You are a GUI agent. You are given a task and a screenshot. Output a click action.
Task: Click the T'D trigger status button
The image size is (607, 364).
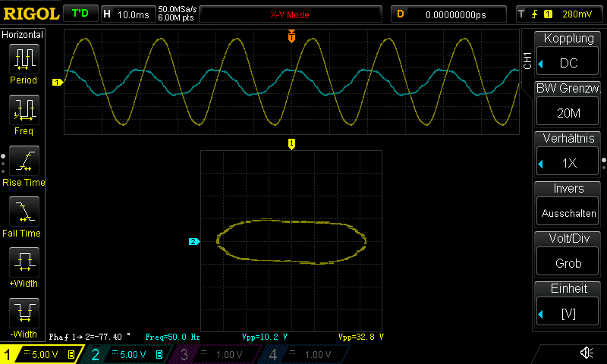coord(79,14)
